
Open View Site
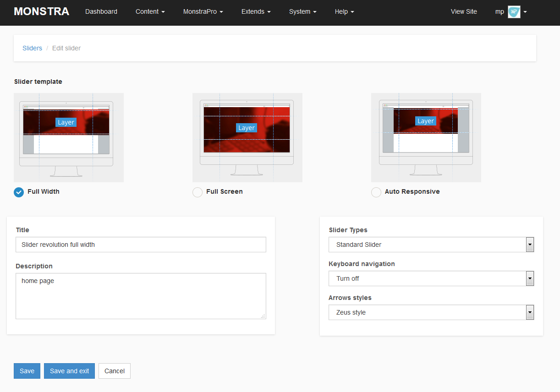pos(464,11)
